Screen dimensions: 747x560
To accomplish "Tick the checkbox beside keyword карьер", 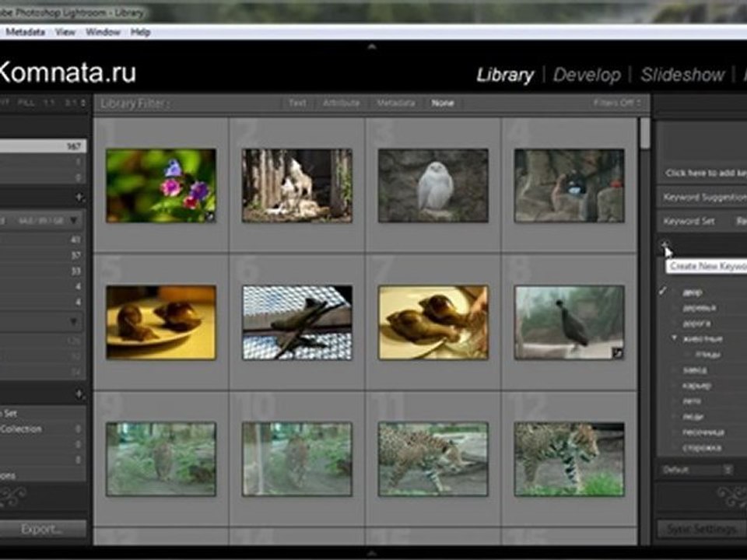I will click(x=673, y=385).
